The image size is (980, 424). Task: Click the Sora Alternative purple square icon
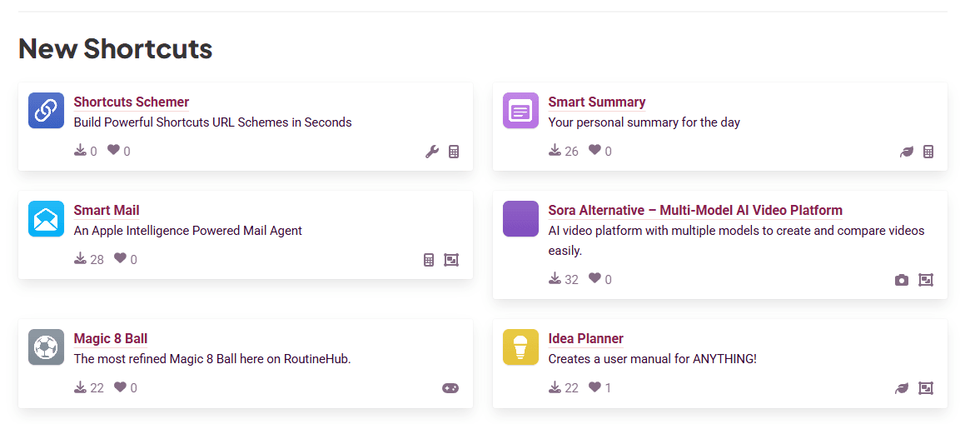520,219
